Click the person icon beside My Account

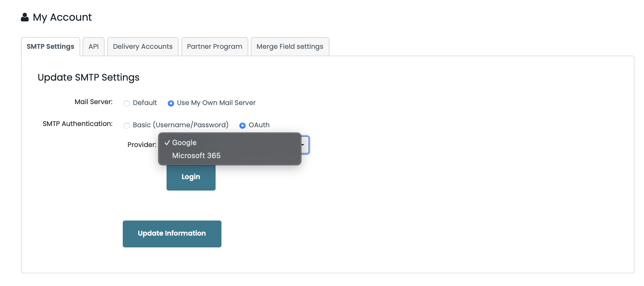[25, 17]
